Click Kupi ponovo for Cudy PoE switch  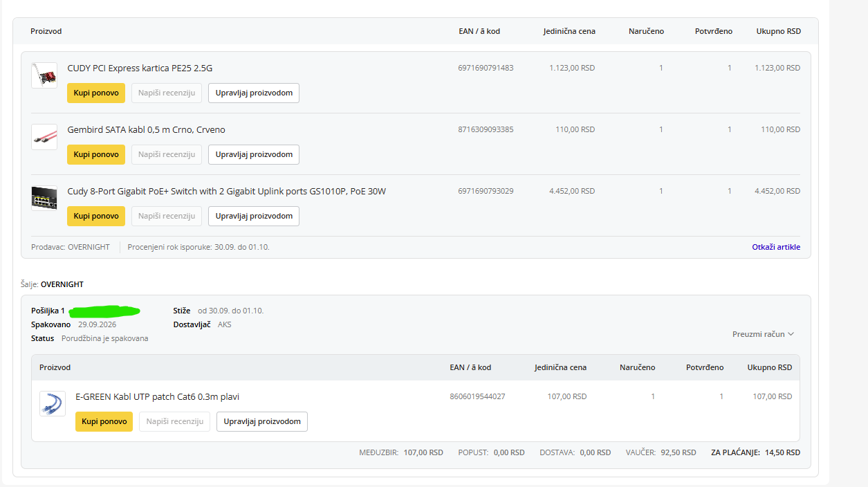pos(96,216)
